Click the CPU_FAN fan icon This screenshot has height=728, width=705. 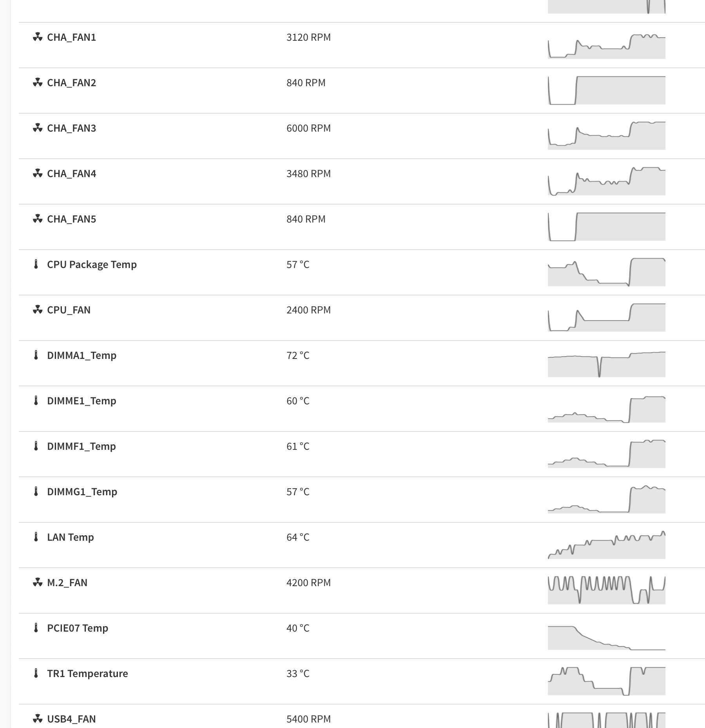[x=37, y=310]
